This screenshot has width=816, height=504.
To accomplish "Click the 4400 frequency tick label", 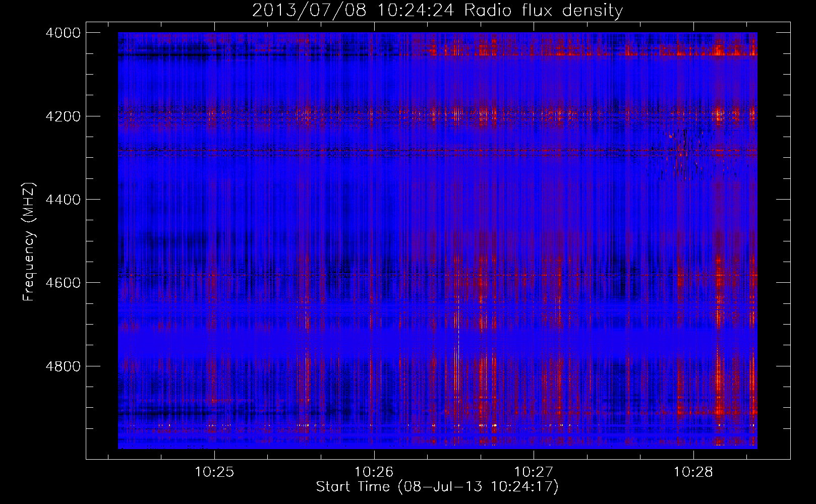I will click(63, 200).
